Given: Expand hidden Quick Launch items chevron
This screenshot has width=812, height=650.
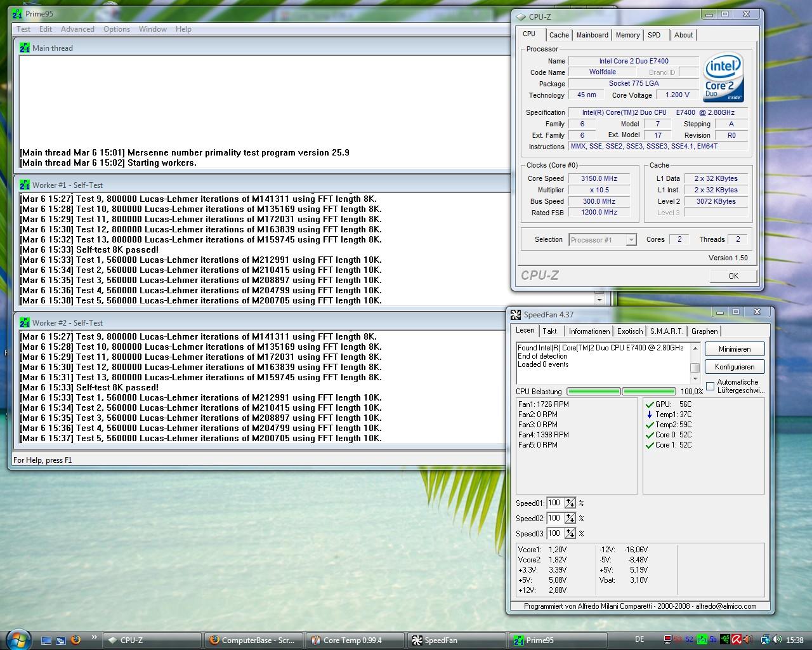Looking at the screenshot, I should pyautogui.click(x=95, y=637).
